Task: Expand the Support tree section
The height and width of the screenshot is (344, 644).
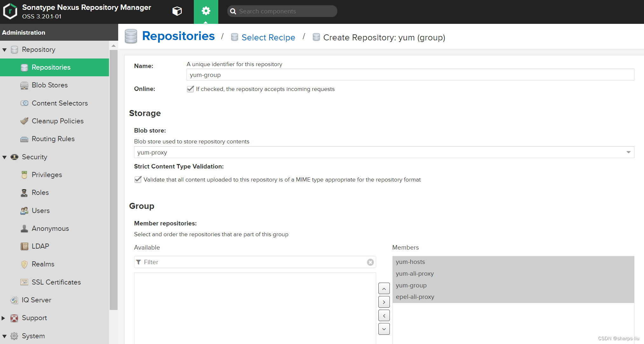Action: coord(3,318)
